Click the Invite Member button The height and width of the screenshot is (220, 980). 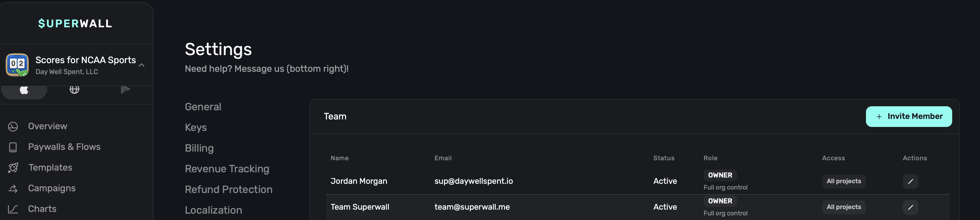coord(908,117)
